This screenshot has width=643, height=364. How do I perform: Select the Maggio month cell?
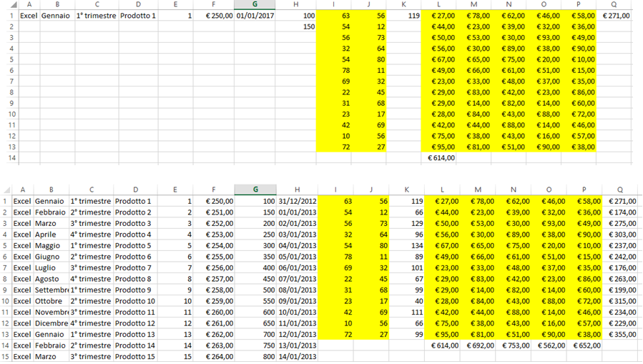point(51,245)
